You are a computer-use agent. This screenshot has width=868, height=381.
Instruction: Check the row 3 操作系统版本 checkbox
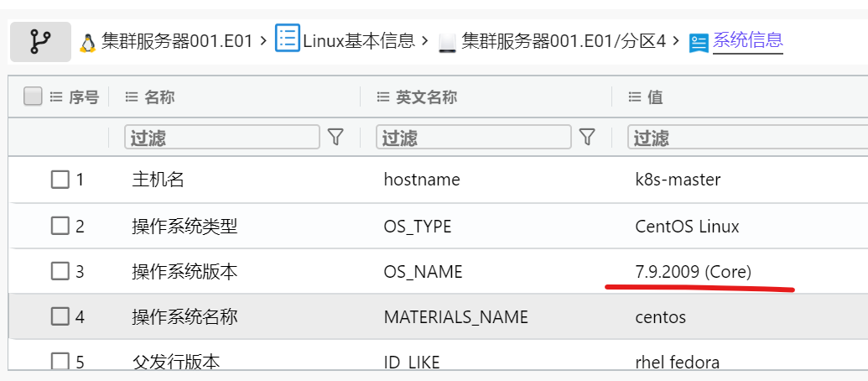coord(60,271)
